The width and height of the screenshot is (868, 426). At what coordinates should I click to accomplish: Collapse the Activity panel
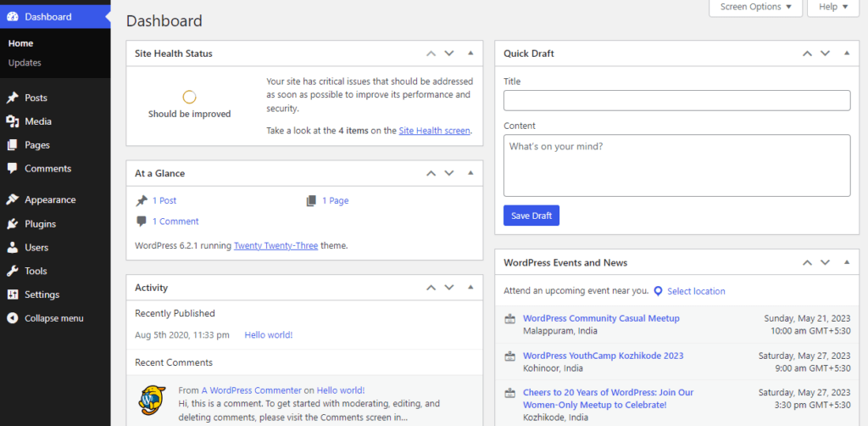tap(470, 288)
